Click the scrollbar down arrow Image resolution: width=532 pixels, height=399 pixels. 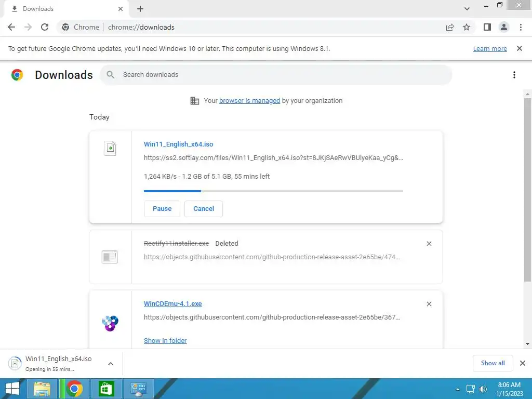527,344
